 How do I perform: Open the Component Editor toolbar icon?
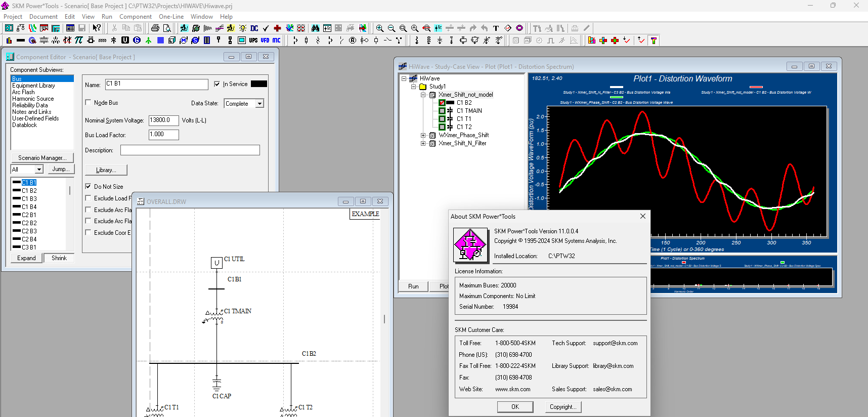(x=9, y=28)
